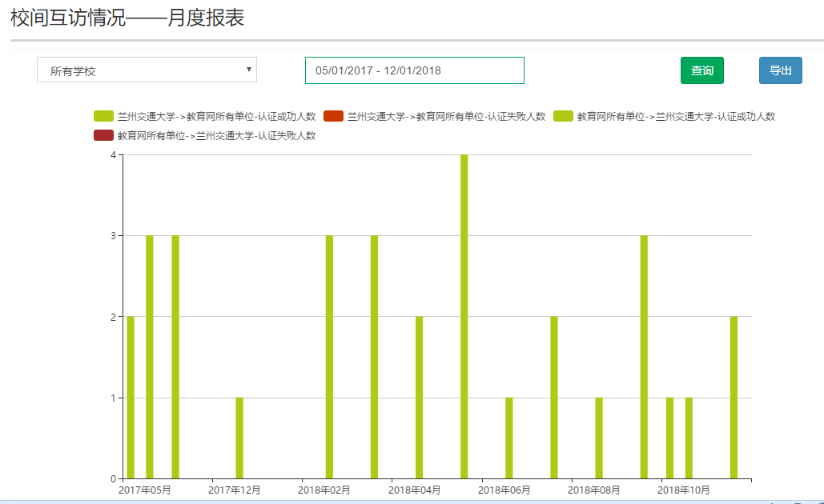Screen dimensions: 824x504
Task: Click the bar at 2018年08月
Action: tap(599, 438)
